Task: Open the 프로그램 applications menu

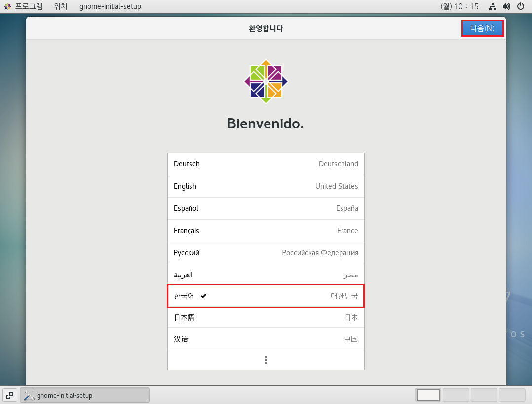Action: pos(29,6)
